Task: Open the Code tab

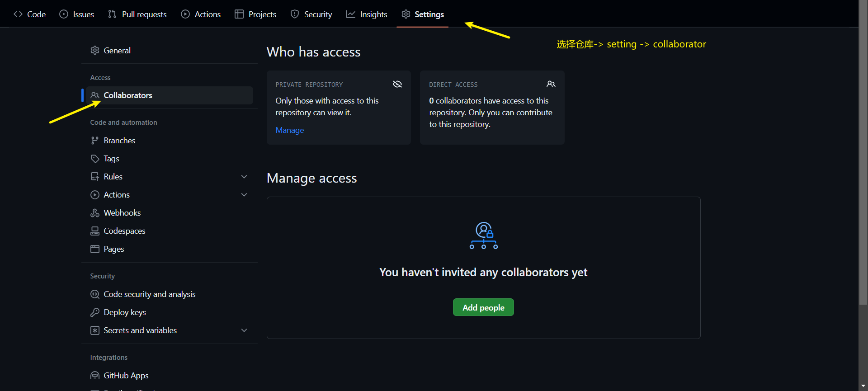Action: [x=30, y=14]
